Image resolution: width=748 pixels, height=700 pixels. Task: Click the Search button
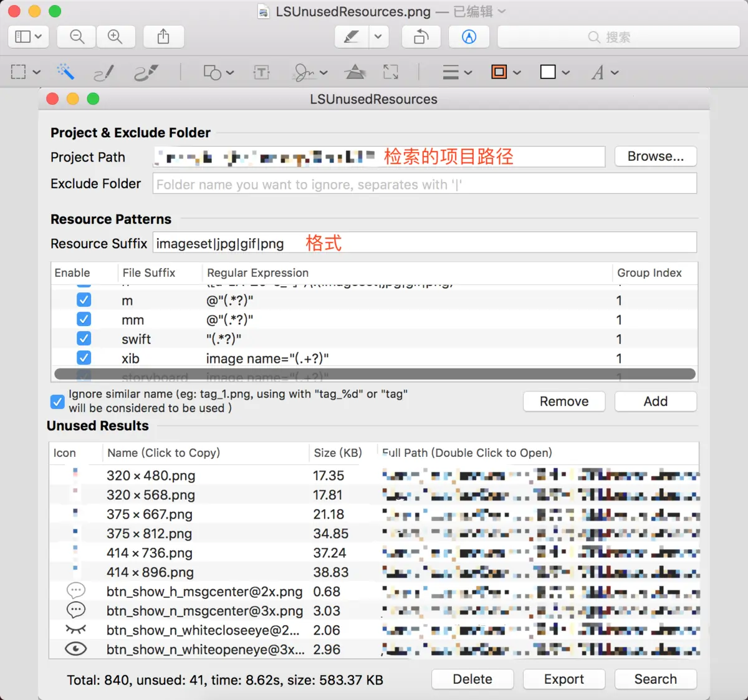[656, 679]
